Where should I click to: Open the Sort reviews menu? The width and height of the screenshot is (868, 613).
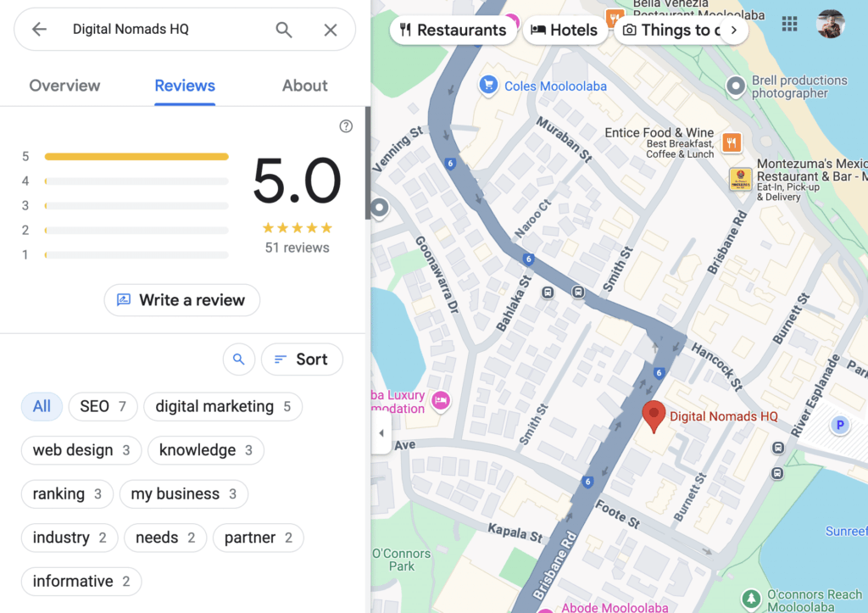click(x=303, y=359)
